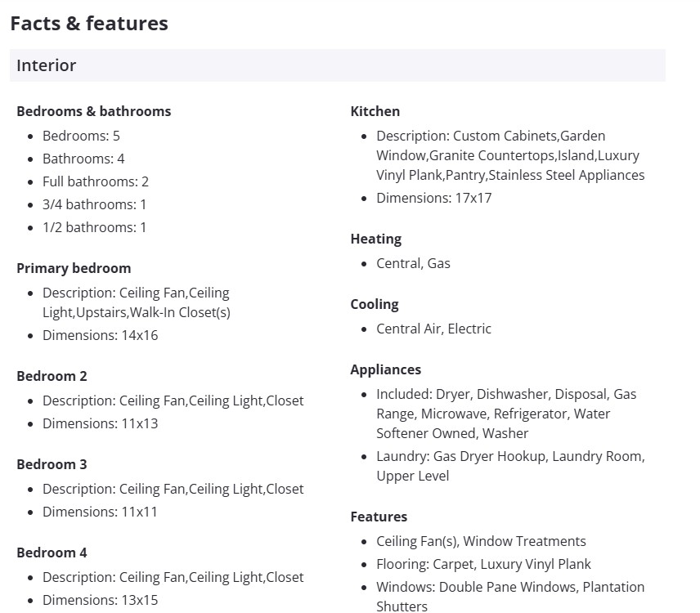
Task: Click the Primary bedroom subheading
Action: pyautogui.click(x=74, y=268)
